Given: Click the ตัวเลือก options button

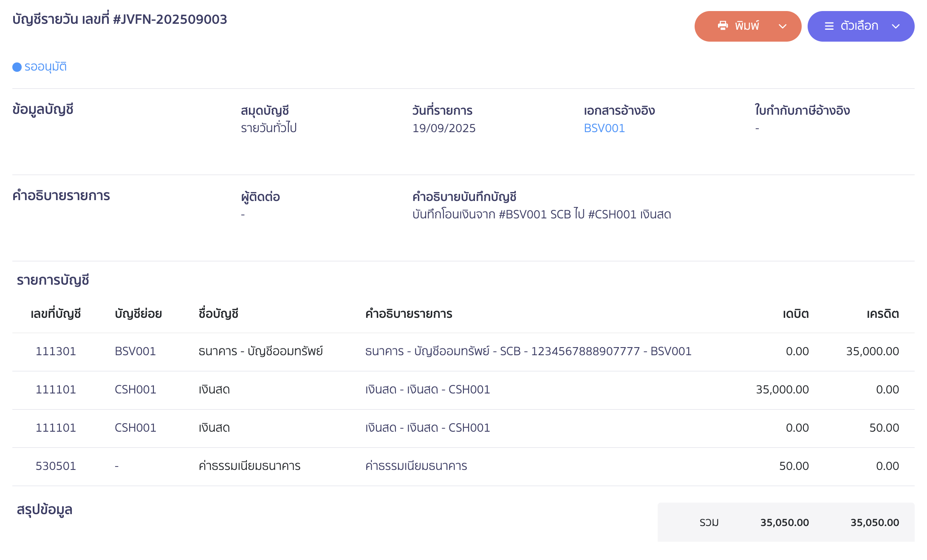Looking at the screenshot, I should (861, 25).
